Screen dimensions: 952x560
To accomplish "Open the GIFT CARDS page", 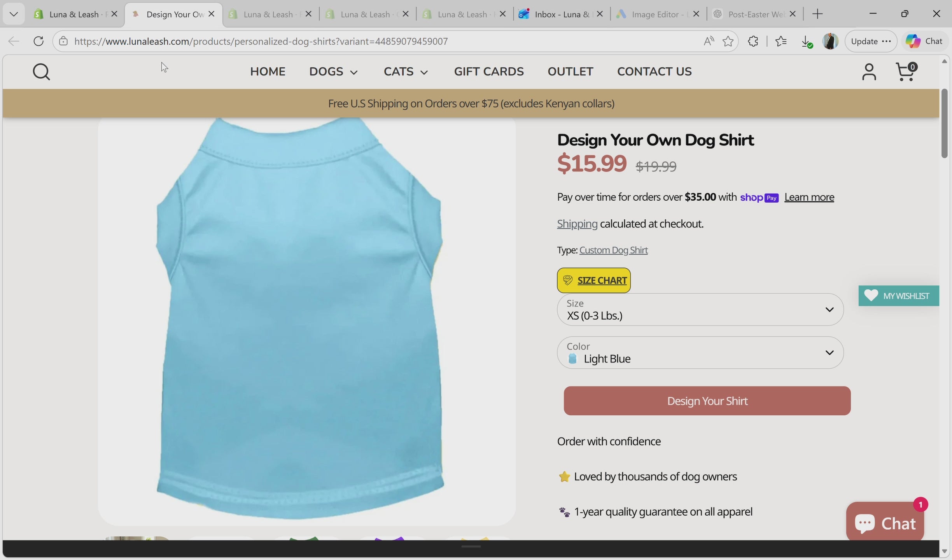I will (489, 72).
